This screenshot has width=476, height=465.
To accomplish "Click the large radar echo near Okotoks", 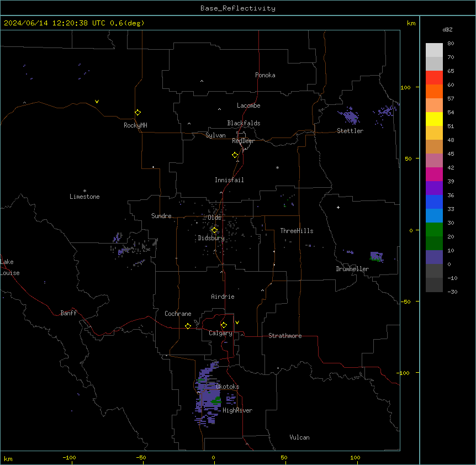I will (x=208, y=394).
